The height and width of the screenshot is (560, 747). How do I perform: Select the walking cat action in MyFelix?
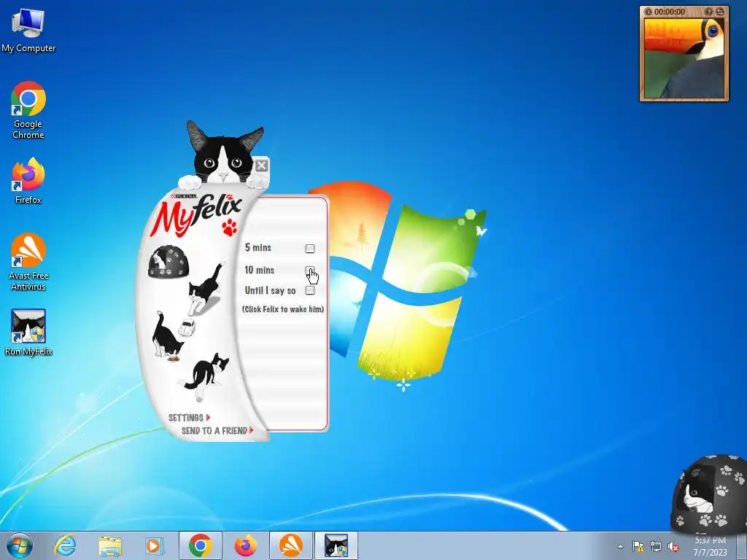[x=206, y=289]
